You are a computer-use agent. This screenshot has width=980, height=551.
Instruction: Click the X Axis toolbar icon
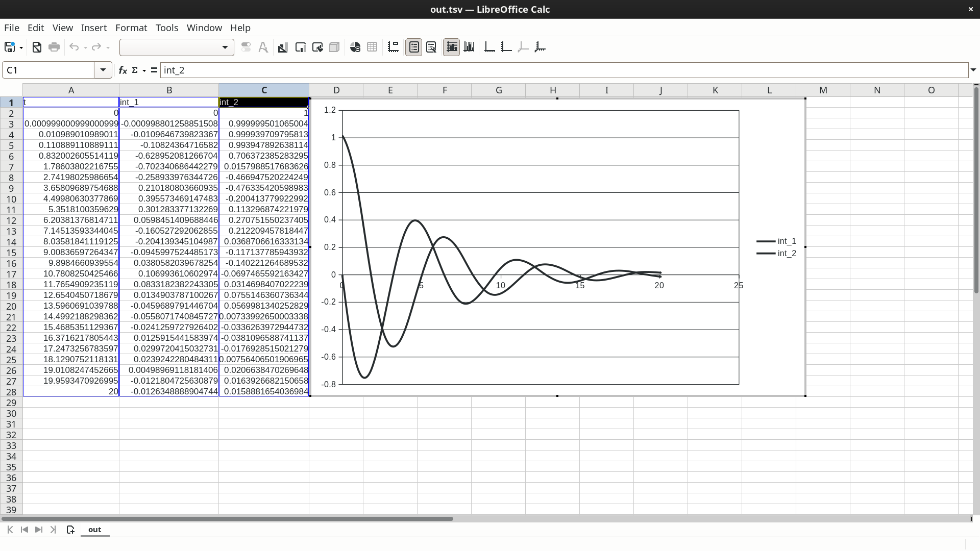tap(489, 47)
